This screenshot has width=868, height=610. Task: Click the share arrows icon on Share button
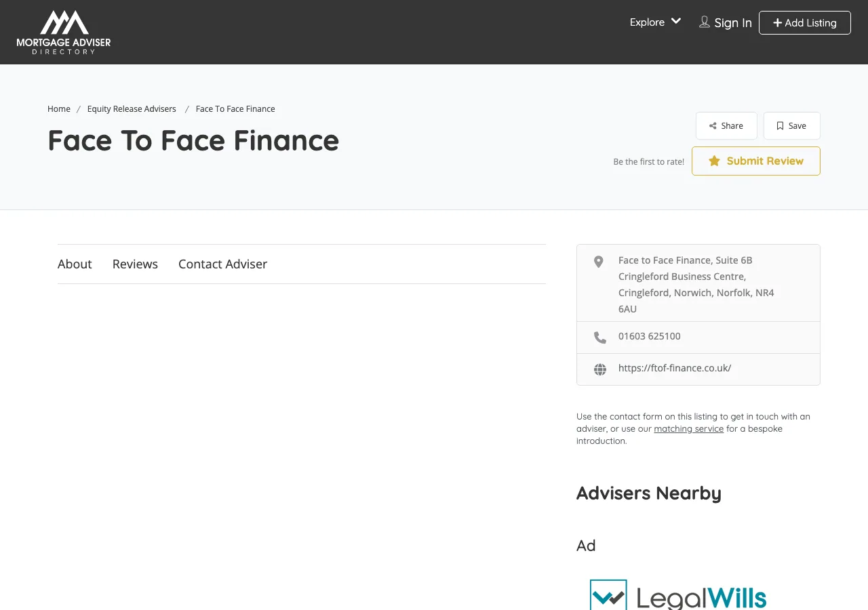click(714, 125)
